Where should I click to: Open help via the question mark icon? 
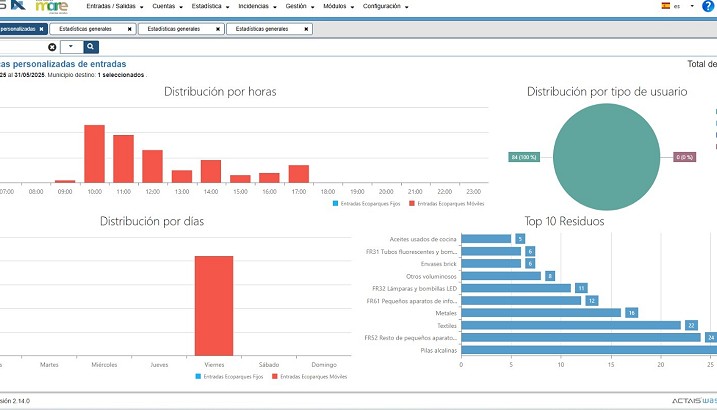coord(708,6)
